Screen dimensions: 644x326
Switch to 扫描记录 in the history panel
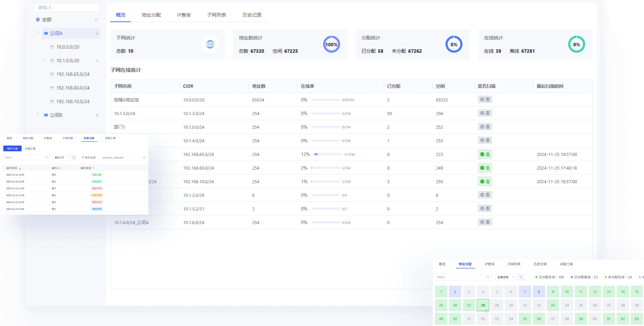point(30,149)
